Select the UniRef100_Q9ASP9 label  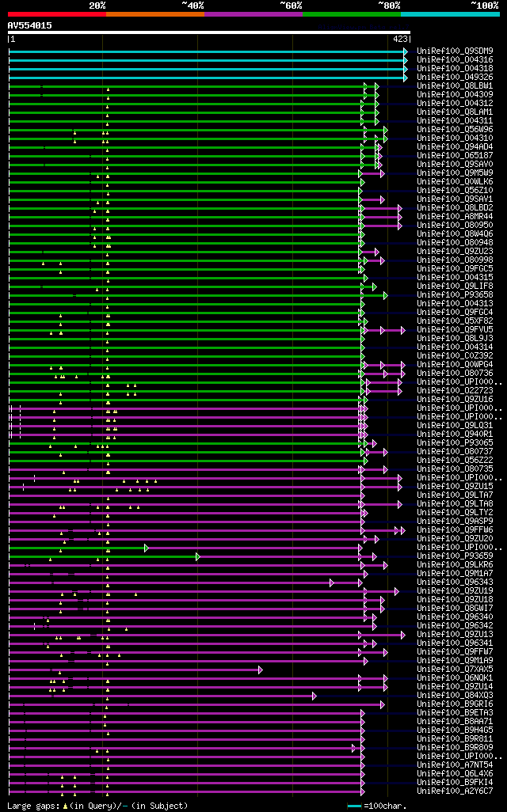click(x=456, y=521)
